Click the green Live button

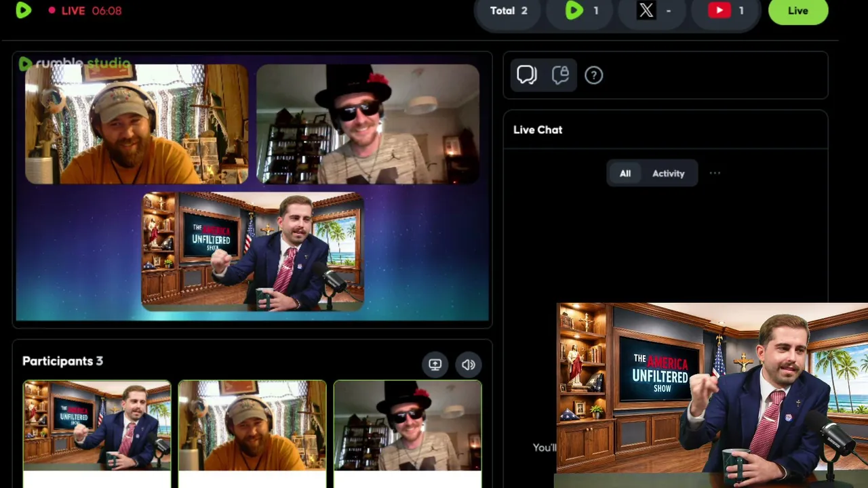pyautogui.click(x=798, y=11)
